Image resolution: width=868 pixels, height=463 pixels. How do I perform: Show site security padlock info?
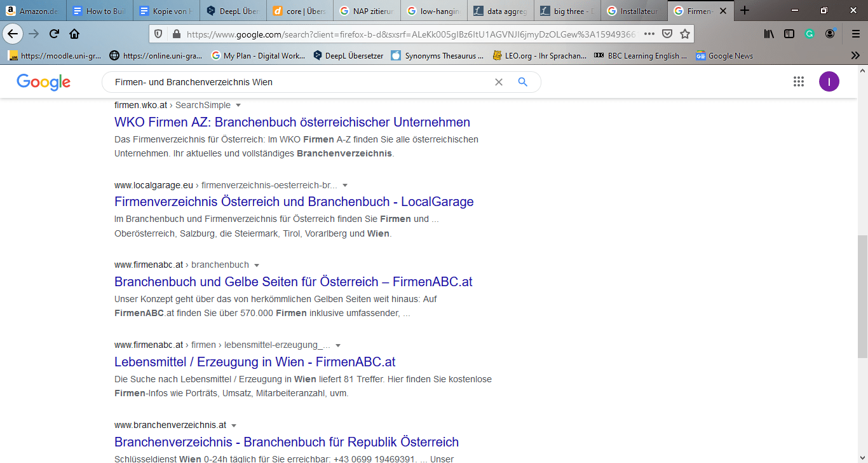pos(176,34)
